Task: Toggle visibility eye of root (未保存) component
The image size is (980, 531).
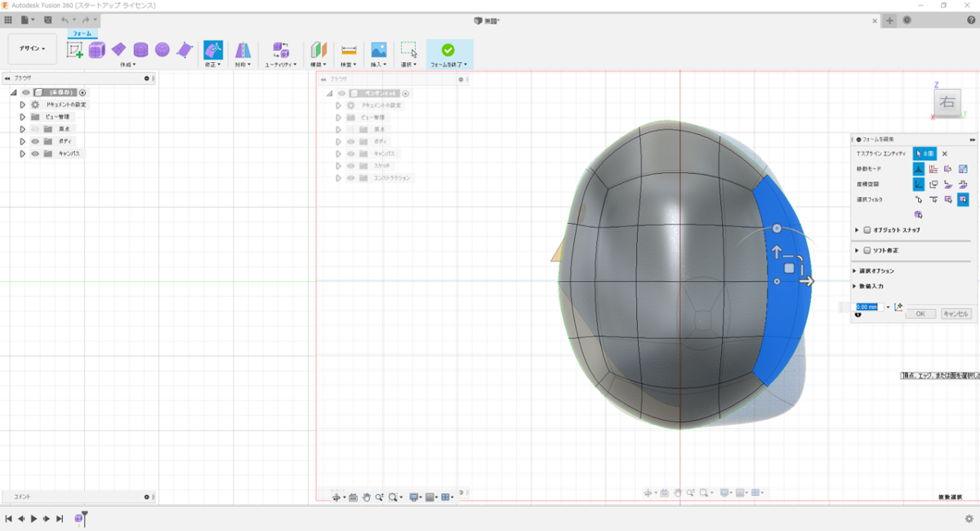Action: click(x=25, y=92)
